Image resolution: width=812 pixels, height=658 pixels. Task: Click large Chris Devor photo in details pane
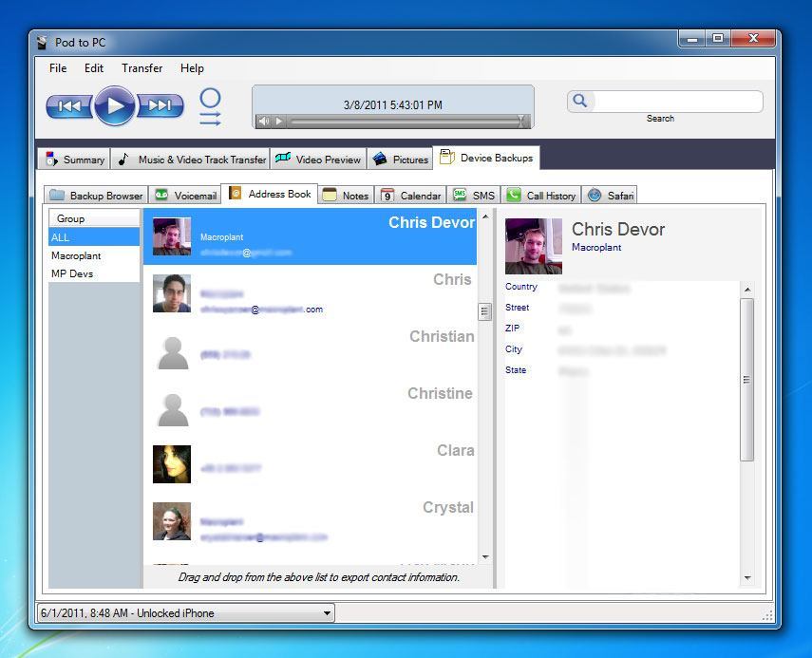coord(534,246)
